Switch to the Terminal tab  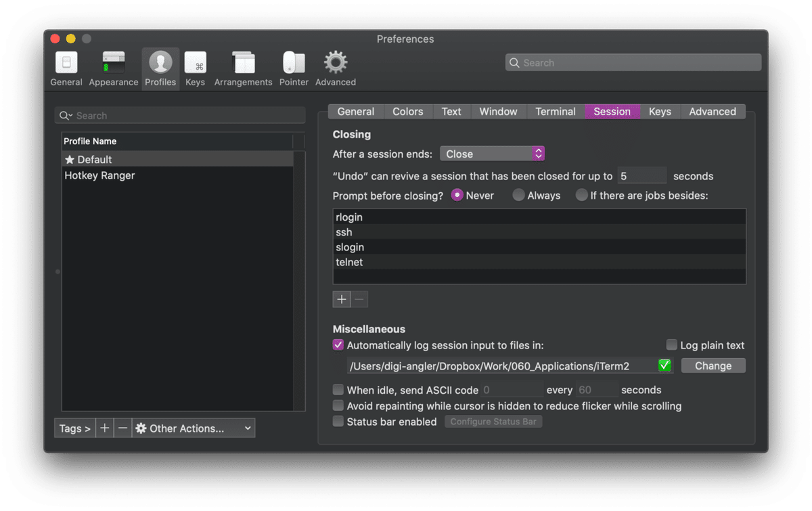[556, 112]
